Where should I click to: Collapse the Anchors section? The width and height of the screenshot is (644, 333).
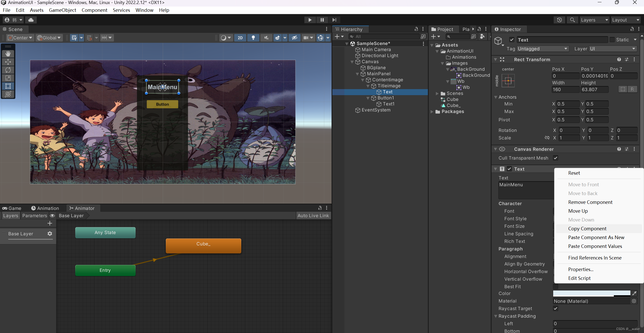coord(496,97)
